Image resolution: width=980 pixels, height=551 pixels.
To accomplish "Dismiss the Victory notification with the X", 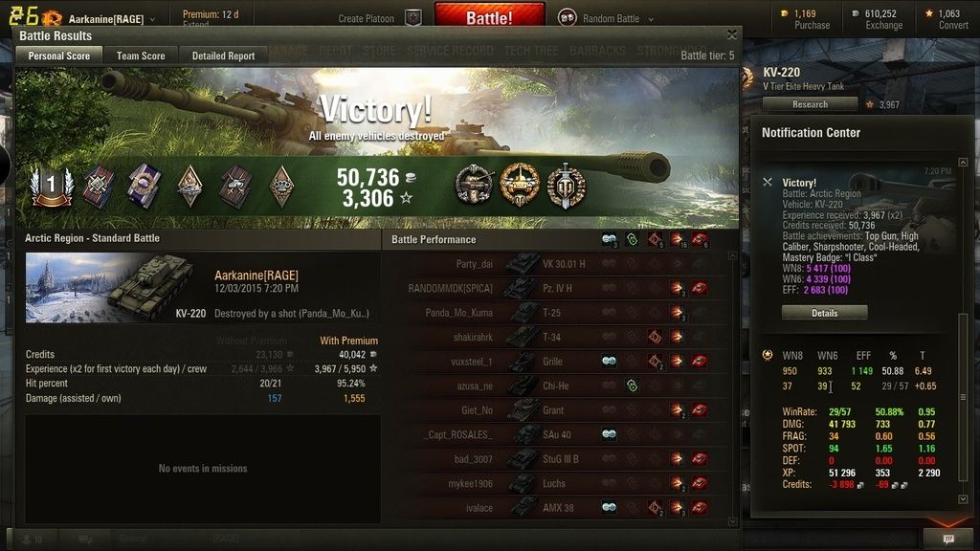I will 768,182.
